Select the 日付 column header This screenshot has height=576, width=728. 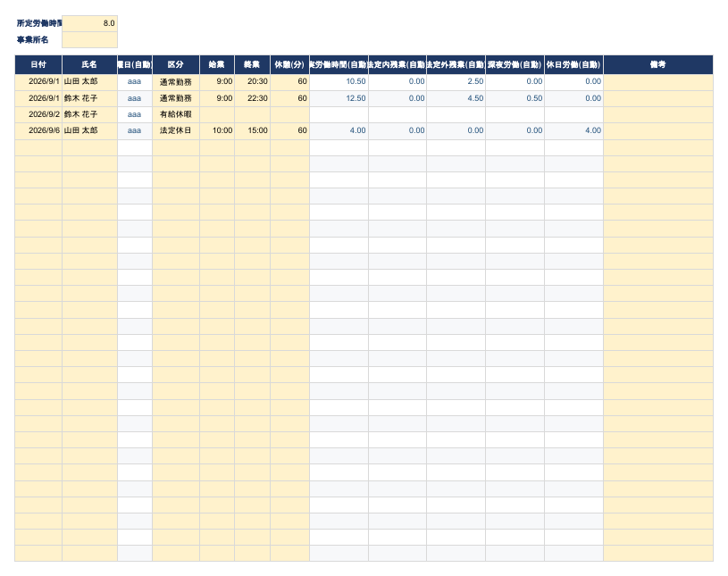pyautogui.click(x=38, y=65)
